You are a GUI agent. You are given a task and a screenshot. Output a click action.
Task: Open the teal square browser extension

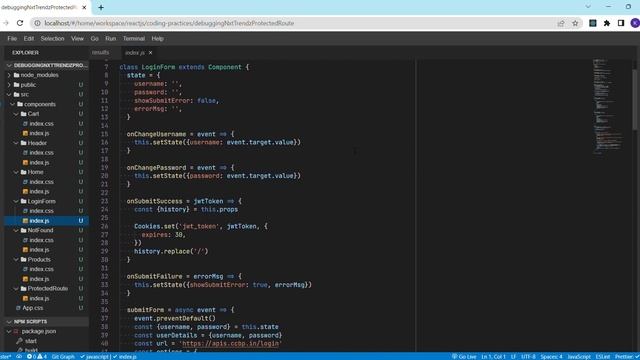pyautogui.click(x=593, y=23)
